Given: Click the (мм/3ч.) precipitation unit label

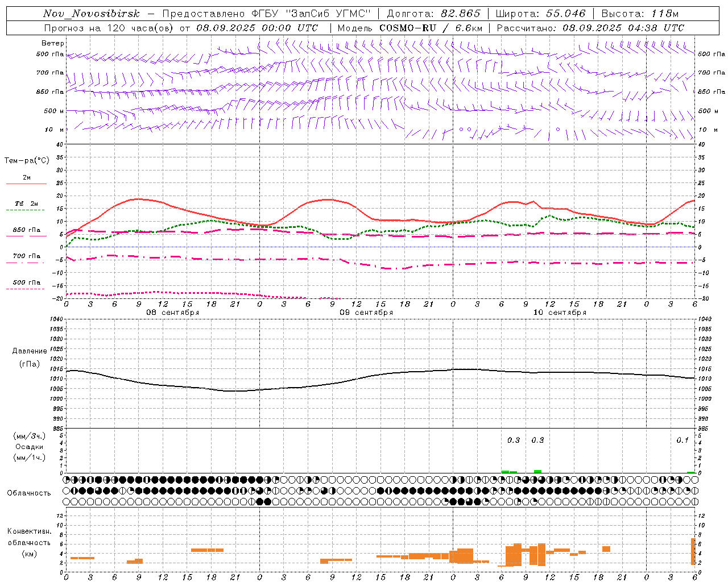Looking at the screenshot, I should tap(30, 436).
